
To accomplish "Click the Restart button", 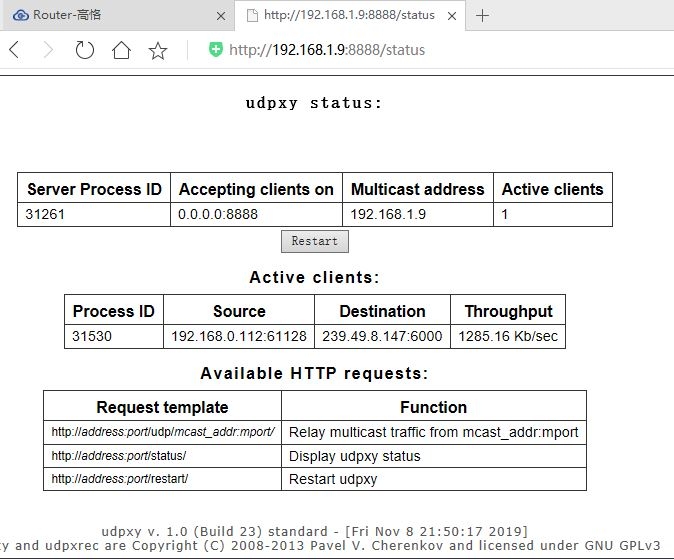I will 315,242.
